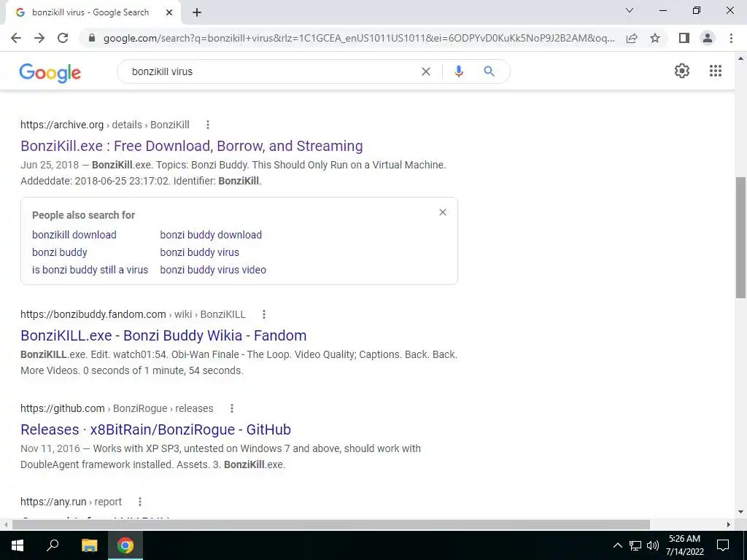
Task: Open the BonziKILL.exe Bonzi Buddy Wikia result
Action: tap(163, 335)
